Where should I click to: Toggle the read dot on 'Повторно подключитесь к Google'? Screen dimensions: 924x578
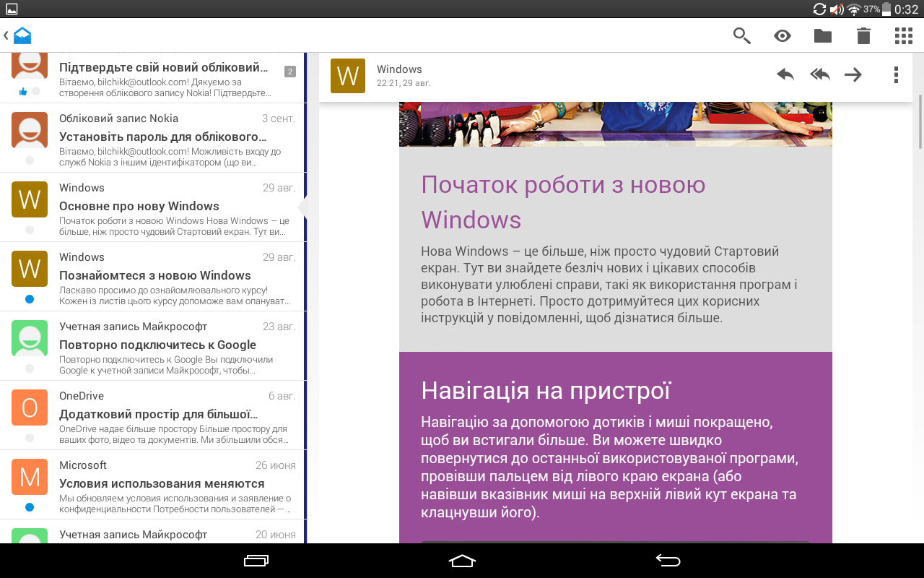(30, 368)
